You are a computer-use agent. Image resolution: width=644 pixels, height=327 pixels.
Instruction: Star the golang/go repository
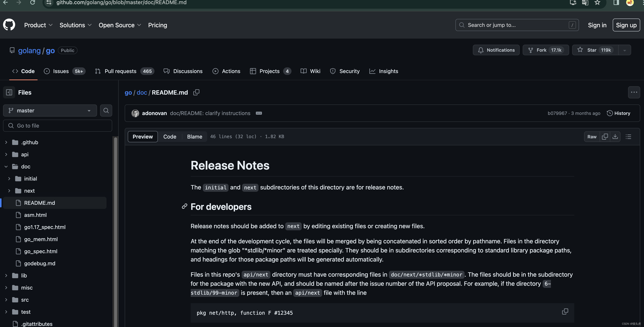click(x=595, y=50)
